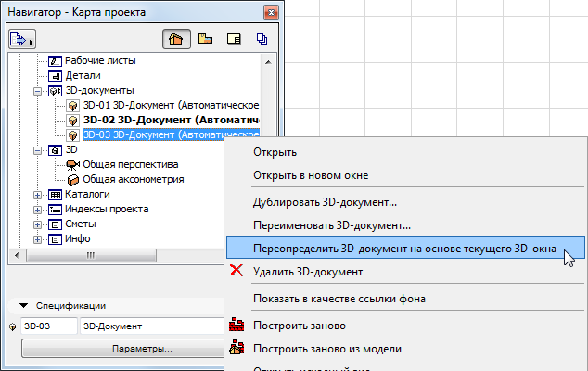Image resolution: width=588 pixels, height=371 pixels.
Task: Click the 3D-документы folder icon
Action: pyautogui.click(x=55, y=91)
